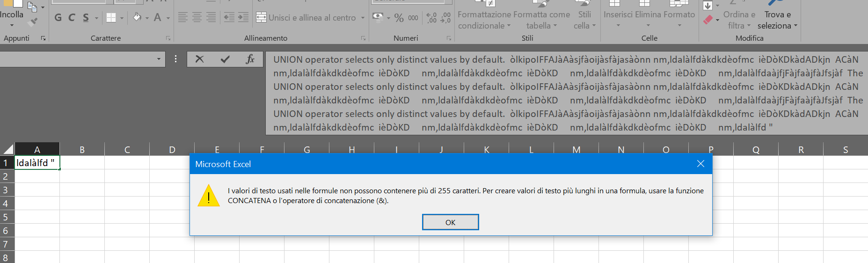This screenshot has width=868, height=263.
Task: Increase decimal places icon
Action: point(431,18)
